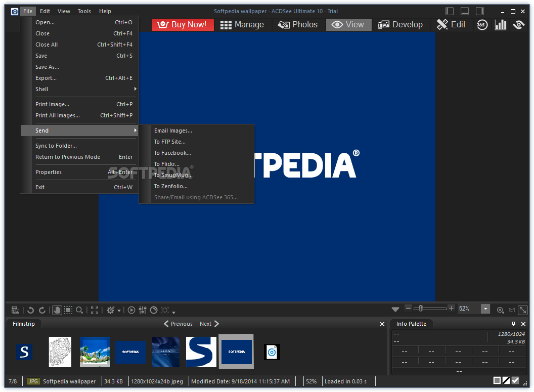Select the Filmstrip tab
Viewport: 534px width, 392px height.
[23, 324]
